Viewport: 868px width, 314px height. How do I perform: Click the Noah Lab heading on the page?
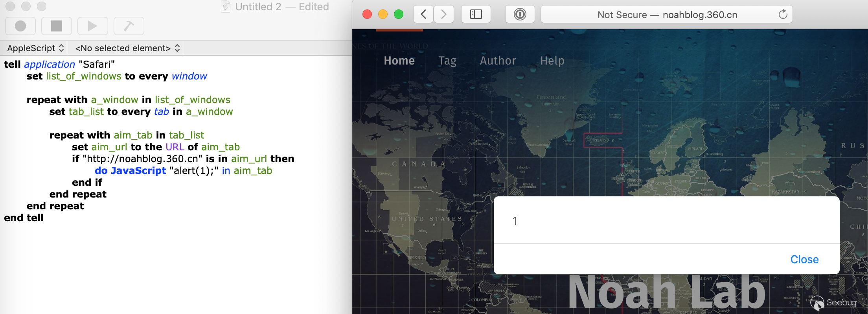point(667,292)
